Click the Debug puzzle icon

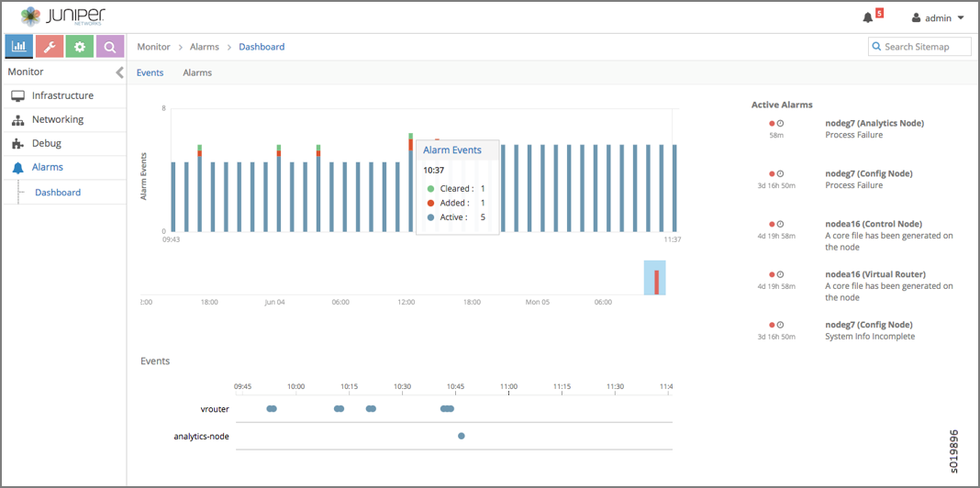point(18,144)
